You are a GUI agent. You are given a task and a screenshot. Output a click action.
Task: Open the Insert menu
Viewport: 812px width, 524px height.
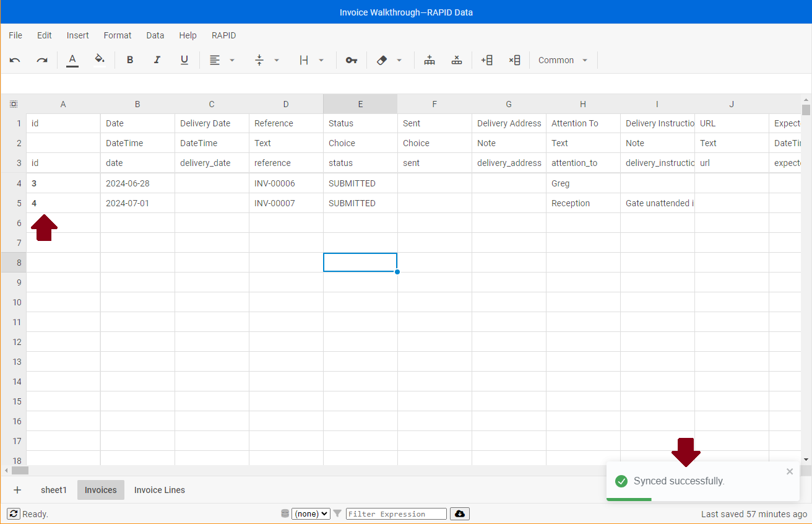tap(78, 35)
